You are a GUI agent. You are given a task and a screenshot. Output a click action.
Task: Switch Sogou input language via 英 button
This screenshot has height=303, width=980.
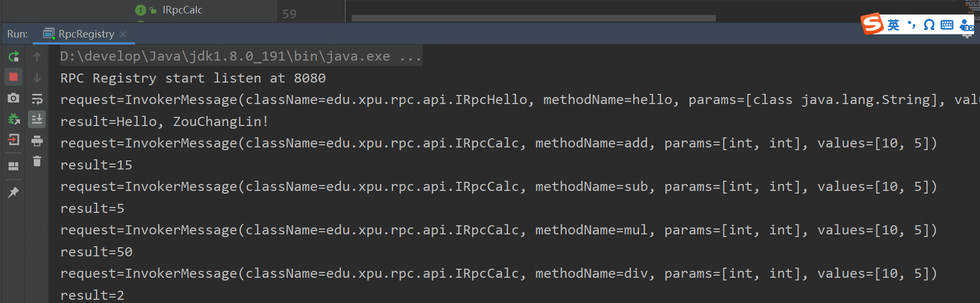tap(894, 25)
